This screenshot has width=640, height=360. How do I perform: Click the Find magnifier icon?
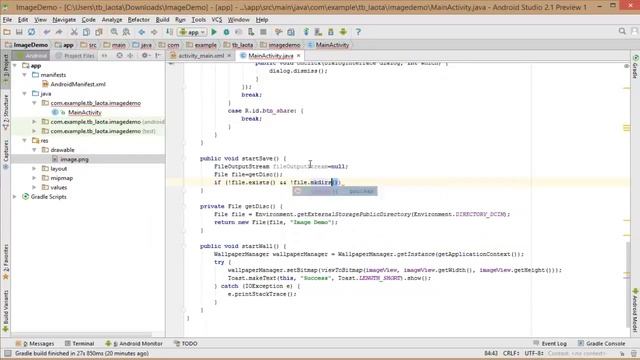coord(114,32)
